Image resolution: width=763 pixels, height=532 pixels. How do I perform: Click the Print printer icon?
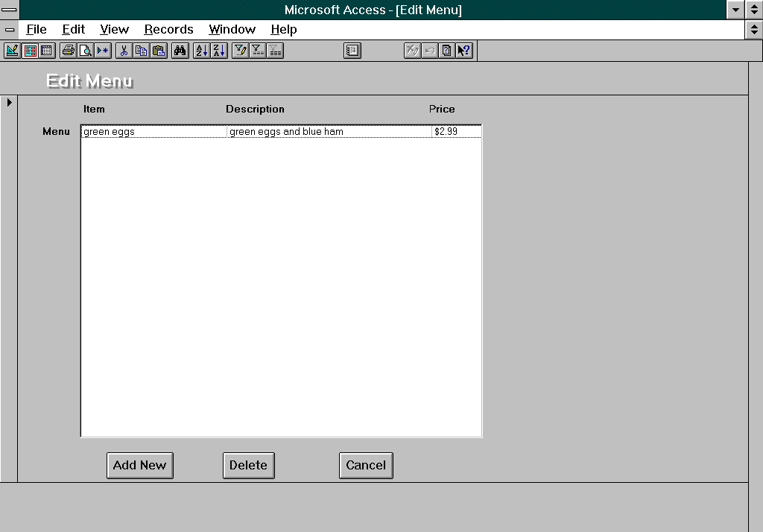point(69,51)
